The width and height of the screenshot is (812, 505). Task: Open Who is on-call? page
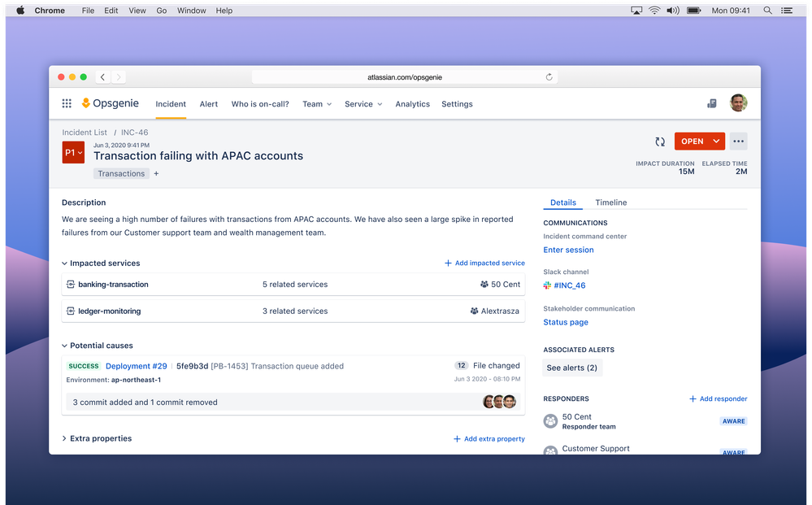pyautogui.click(x=260, y=104)
